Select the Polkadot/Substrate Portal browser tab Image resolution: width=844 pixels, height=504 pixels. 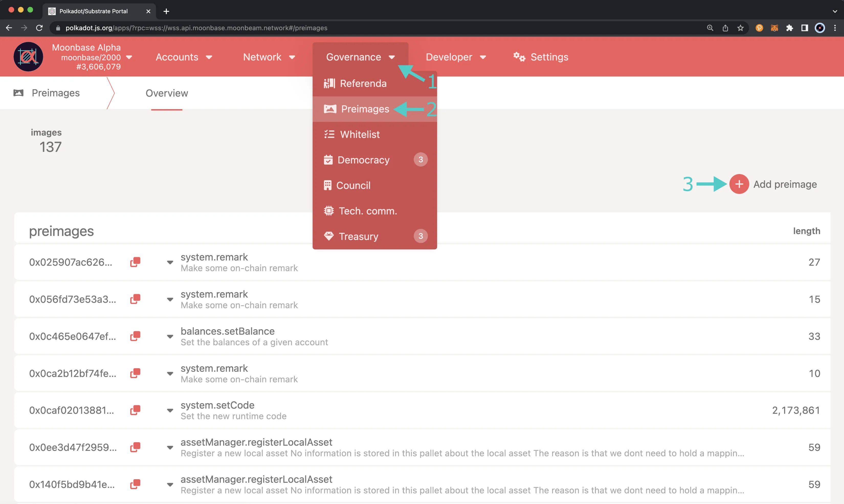click(x=99, y=11)
